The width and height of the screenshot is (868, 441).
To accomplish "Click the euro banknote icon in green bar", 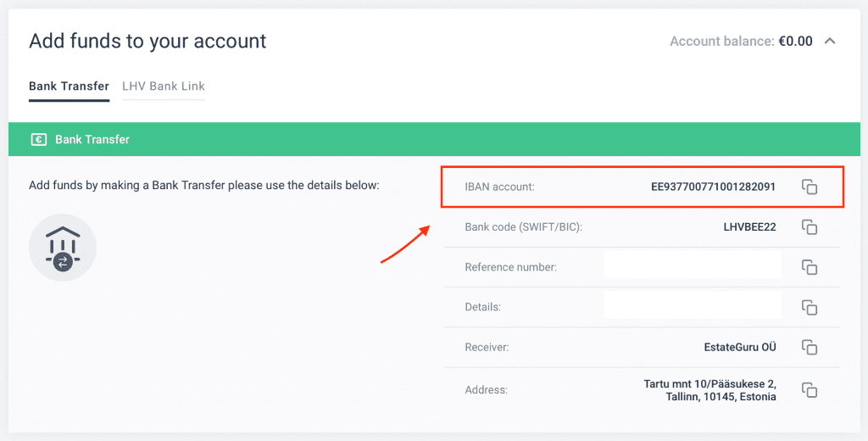I will (38, 139).
